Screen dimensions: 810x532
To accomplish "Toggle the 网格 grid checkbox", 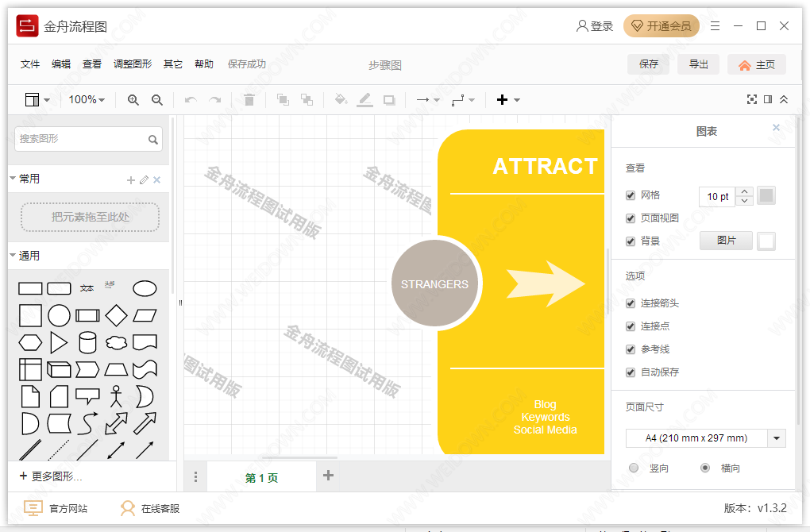I will 631,195.
